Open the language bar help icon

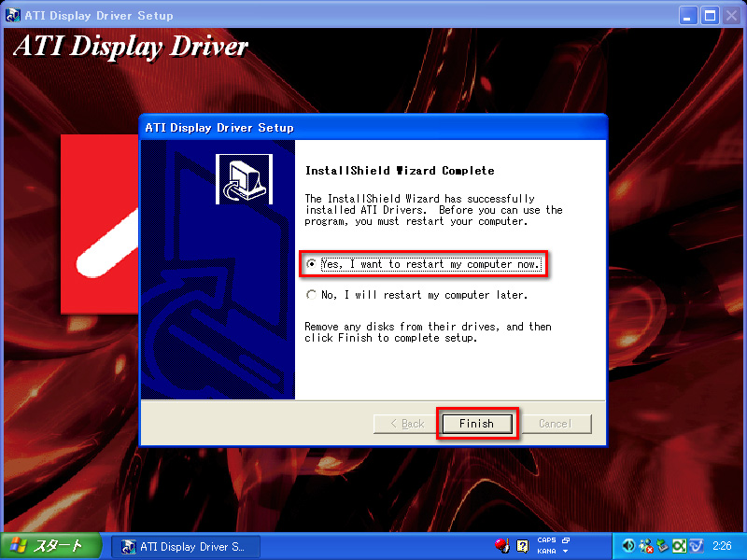(x=523, y=546)
